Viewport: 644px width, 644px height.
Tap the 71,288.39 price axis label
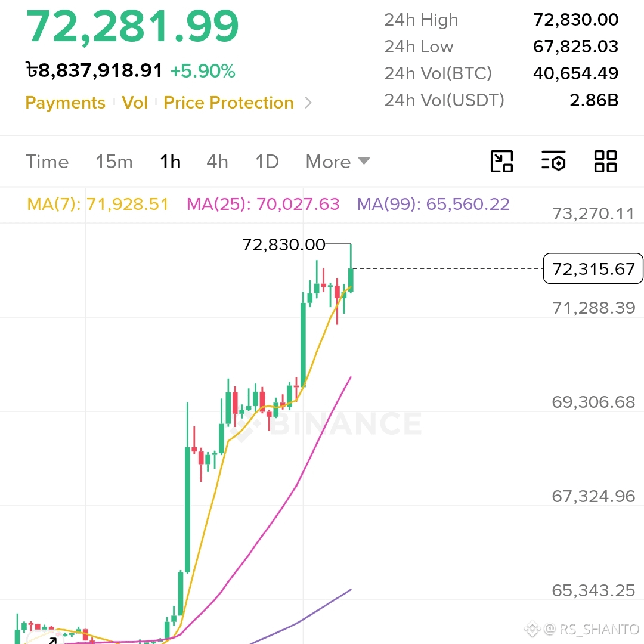point(593,308)
